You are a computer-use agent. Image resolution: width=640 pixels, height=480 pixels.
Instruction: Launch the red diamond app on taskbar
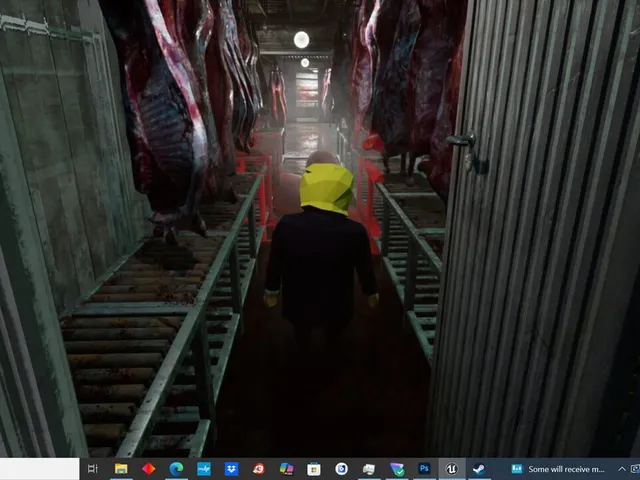(x=149, y=469)
